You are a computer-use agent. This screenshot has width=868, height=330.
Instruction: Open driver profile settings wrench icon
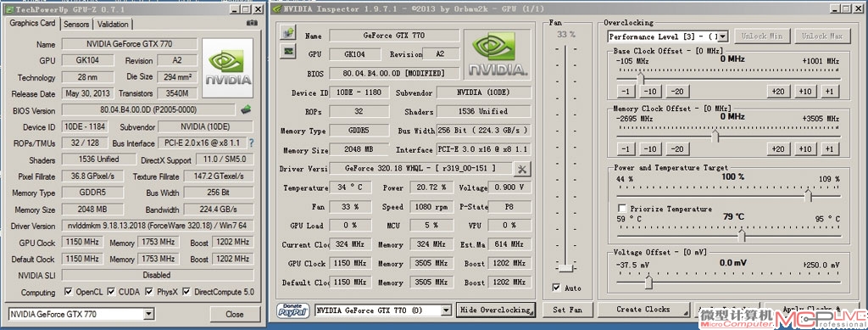(x=522, y=168)
